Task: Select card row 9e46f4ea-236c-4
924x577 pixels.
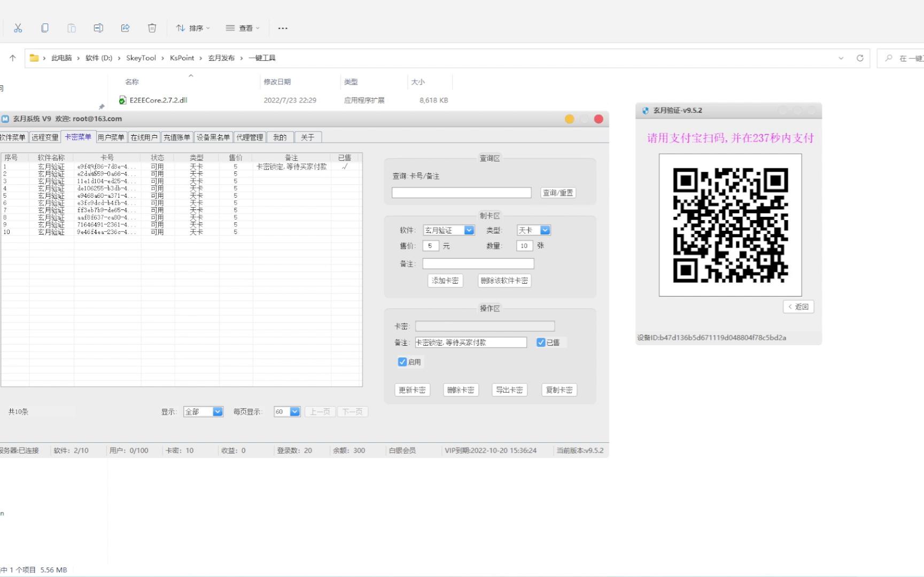Action: (182, 232)
